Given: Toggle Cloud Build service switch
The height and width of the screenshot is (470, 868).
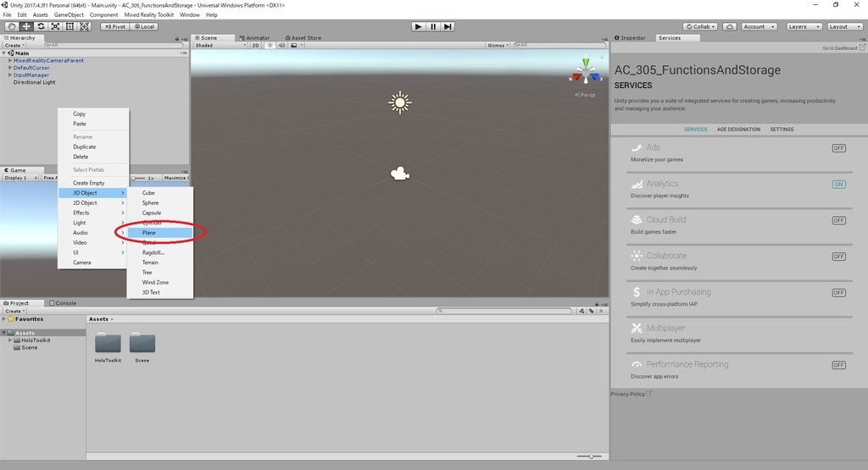Looking at the screenshot, I should click(x=838, y=220).
